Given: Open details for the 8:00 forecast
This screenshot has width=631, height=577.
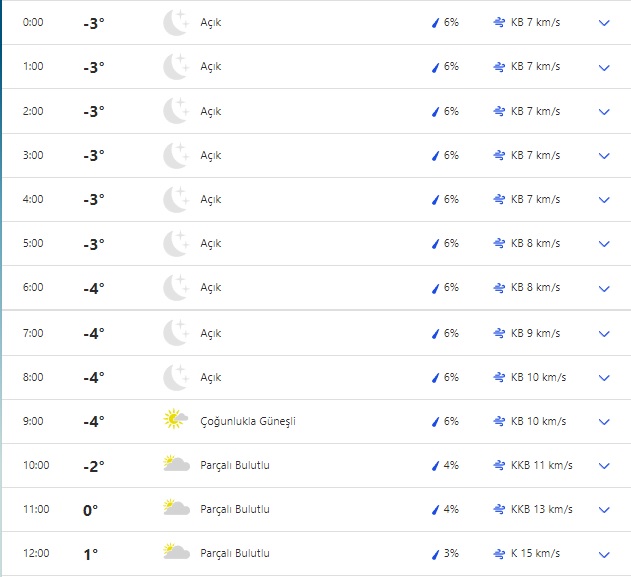Looking at the screenshot, I should (x=603, y=377).
